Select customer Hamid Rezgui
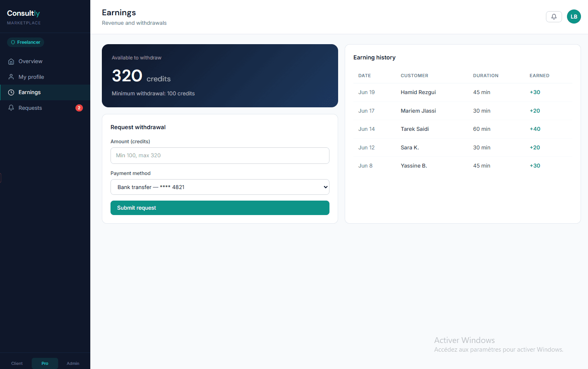 click(418, 92)
